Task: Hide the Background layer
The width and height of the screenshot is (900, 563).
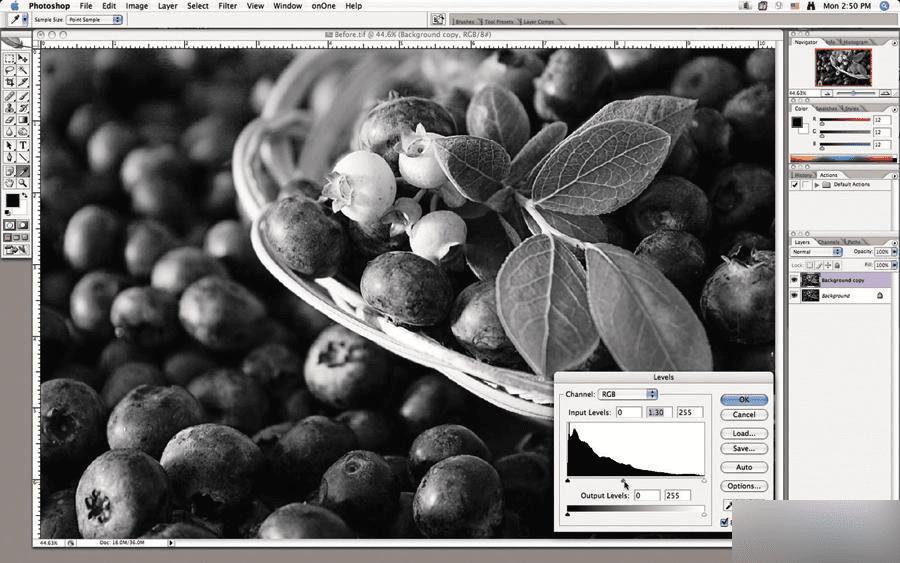Action: point(794,295)
